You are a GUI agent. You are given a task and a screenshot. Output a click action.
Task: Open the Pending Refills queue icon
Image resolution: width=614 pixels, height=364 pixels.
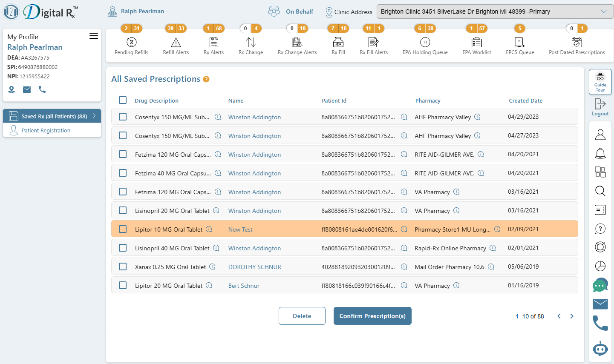(x=132, y=42)
